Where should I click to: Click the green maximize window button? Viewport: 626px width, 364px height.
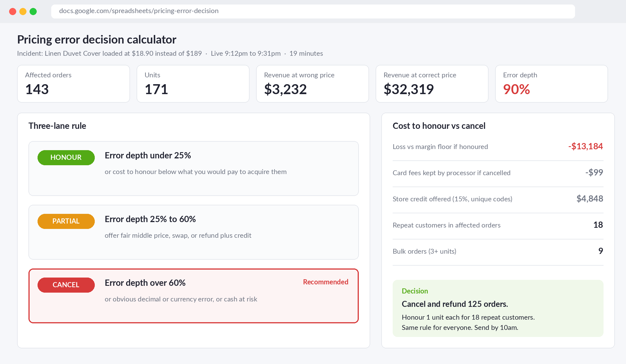(x=33, y=11)
